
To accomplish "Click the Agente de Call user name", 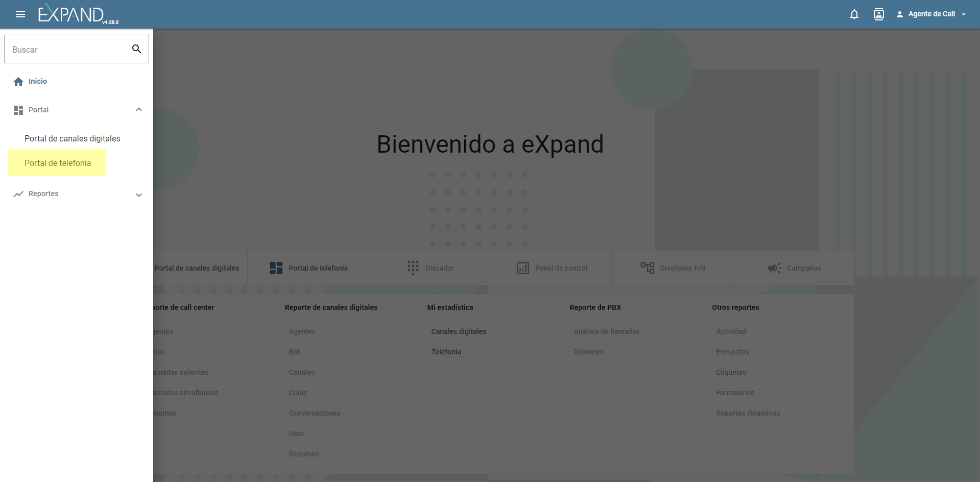I will 931,14.
